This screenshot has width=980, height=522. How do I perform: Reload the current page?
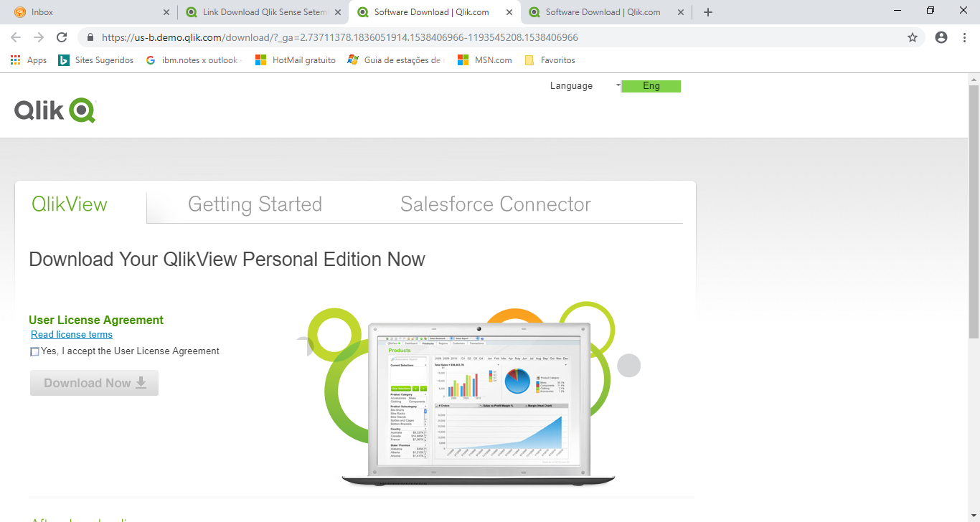(62, 37)
